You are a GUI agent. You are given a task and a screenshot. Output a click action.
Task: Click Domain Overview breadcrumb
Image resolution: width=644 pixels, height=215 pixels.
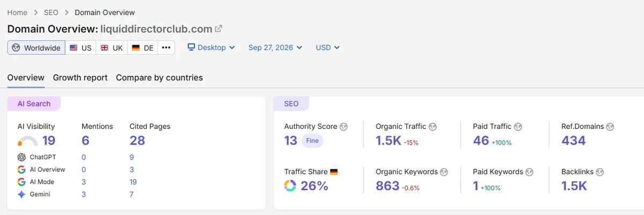pyautogui.click(x=105, y=12)
